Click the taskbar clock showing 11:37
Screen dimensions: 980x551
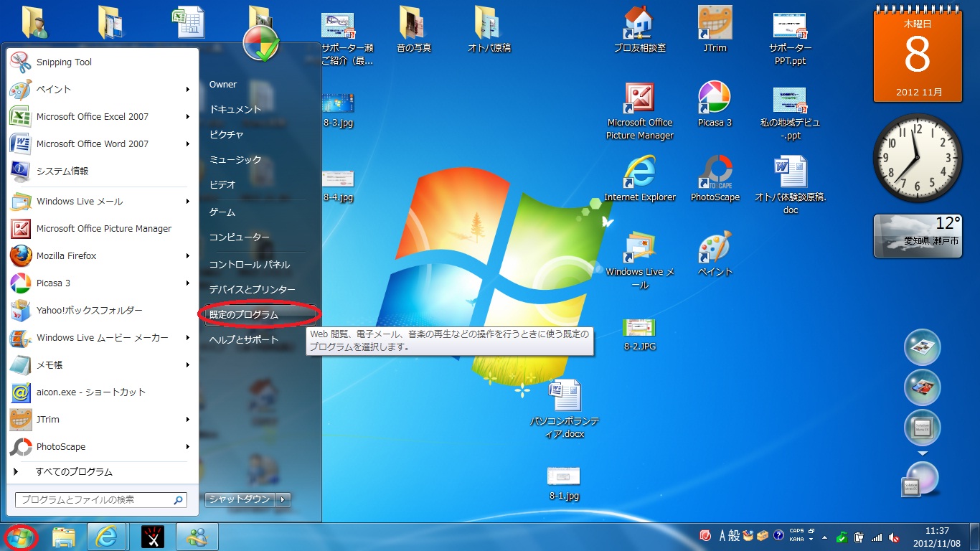pyautogui.click(x=937, y=537)
